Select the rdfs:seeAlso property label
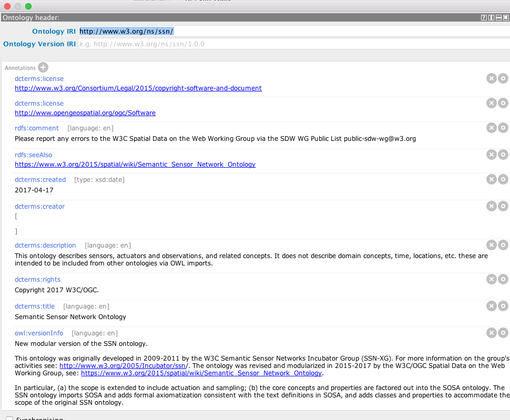This screenshot has width=510, height=420. (x=33, y=155)
